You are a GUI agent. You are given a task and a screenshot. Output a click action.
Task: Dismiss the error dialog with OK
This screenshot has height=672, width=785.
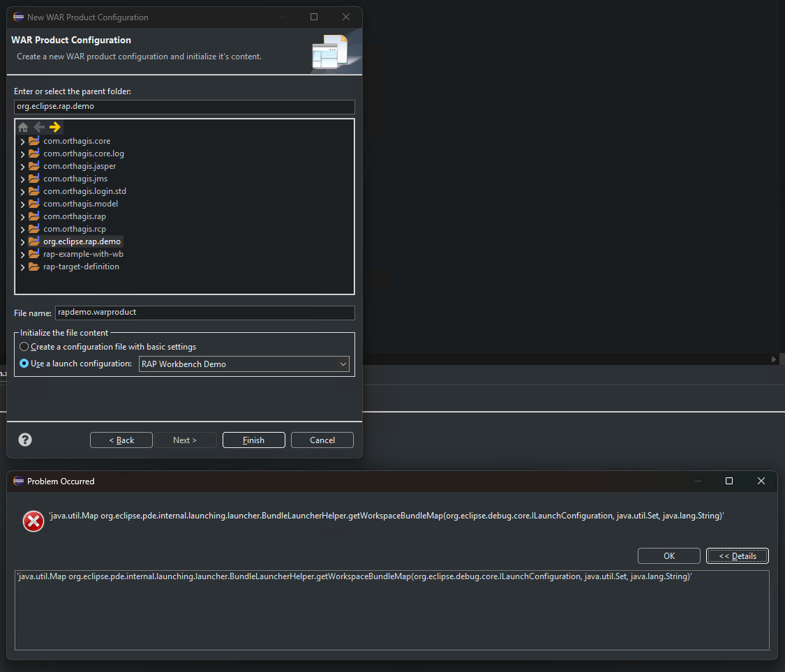[668, 555]
